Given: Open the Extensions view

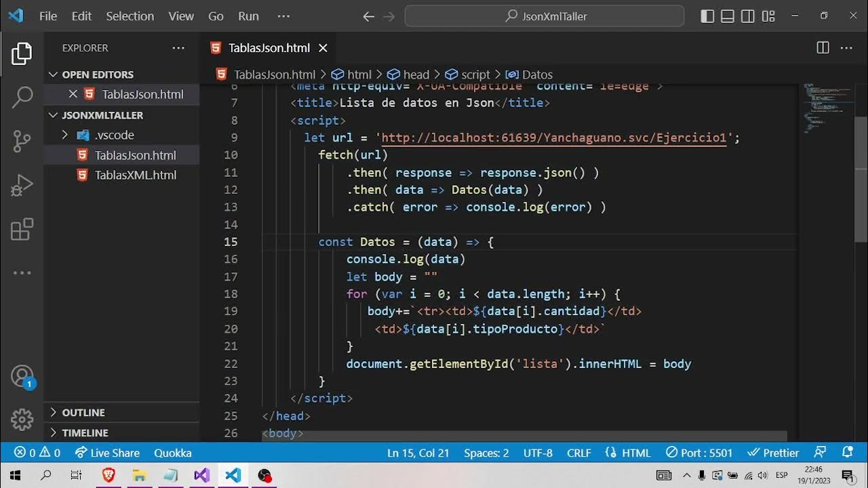Looking at the screenshot, I should pos(22,229).
